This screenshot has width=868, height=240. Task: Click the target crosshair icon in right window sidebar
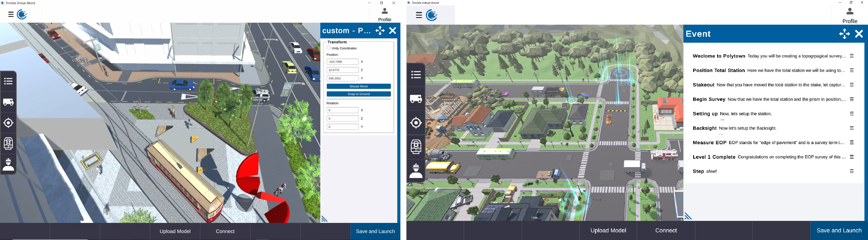(416, 122)
